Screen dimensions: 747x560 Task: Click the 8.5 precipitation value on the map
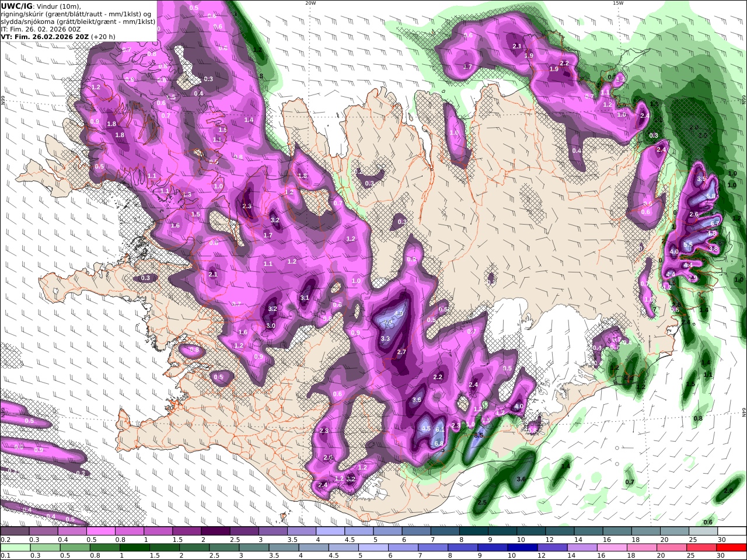click(x=479, y=435)
